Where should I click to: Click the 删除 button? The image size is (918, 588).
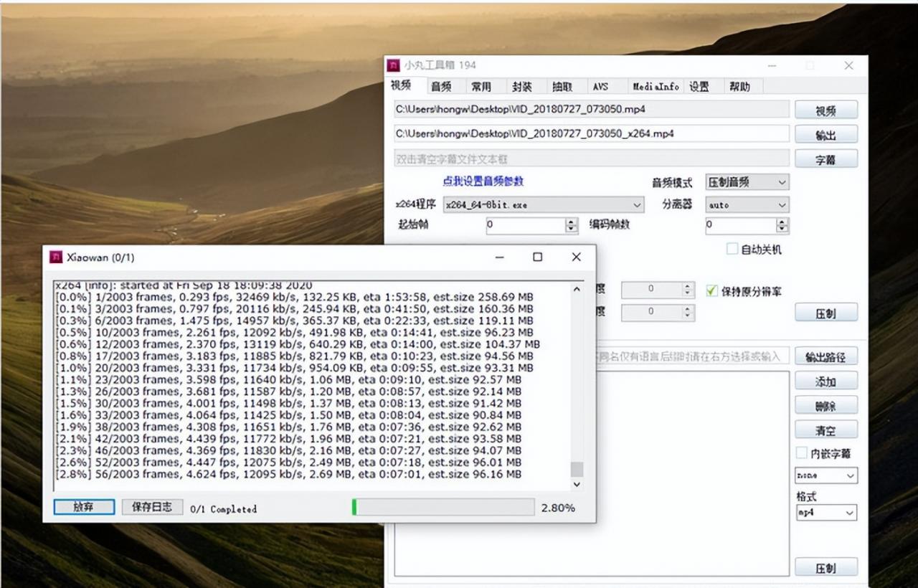click(826, 406)
